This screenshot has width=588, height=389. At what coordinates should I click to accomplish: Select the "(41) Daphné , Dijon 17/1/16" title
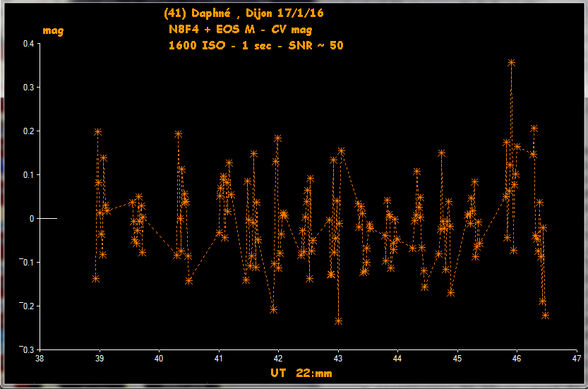244,13
